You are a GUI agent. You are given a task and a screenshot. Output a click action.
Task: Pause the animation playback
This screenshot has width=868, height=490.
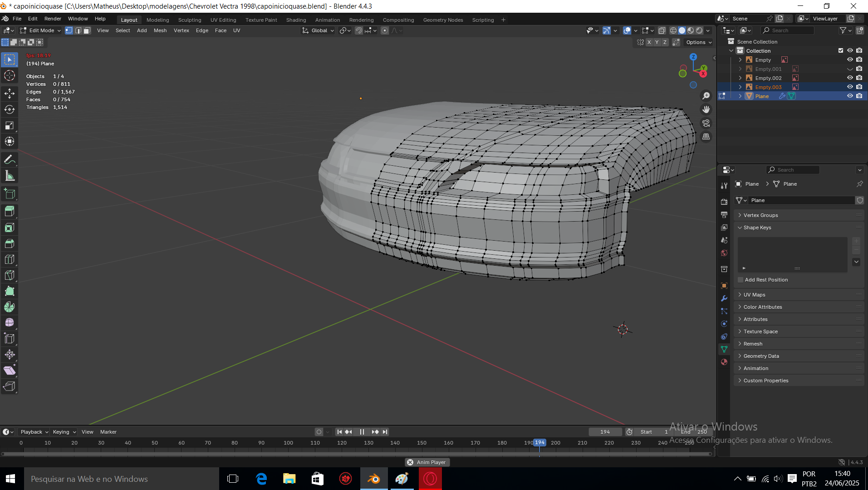(362, 432)
